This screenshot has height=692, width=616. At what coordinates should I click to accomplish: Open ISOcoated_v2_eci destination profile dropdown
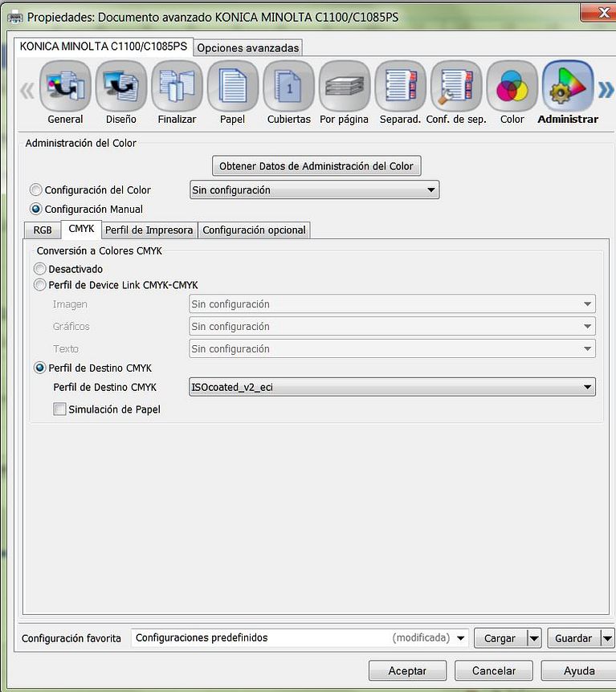click(392, 387)
